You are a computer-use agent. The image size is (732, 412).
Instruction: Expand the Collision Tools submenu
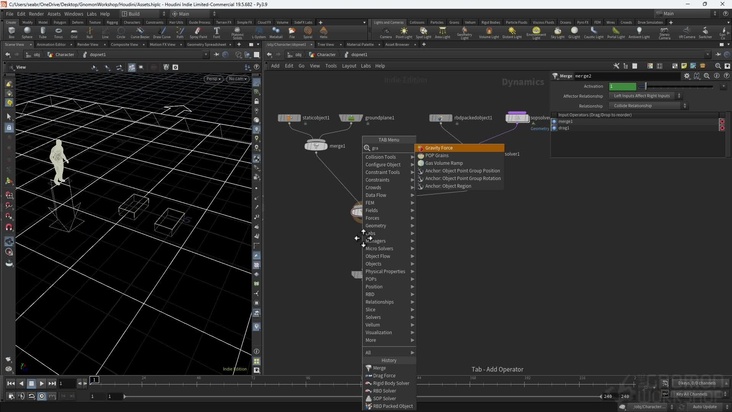[389, 157]
